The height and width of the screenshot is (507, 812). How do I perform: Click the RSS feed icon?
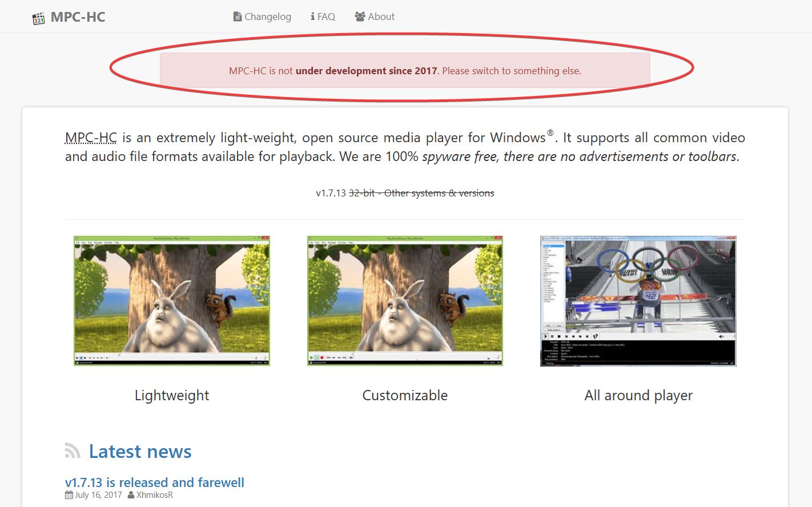coord(73,451)
